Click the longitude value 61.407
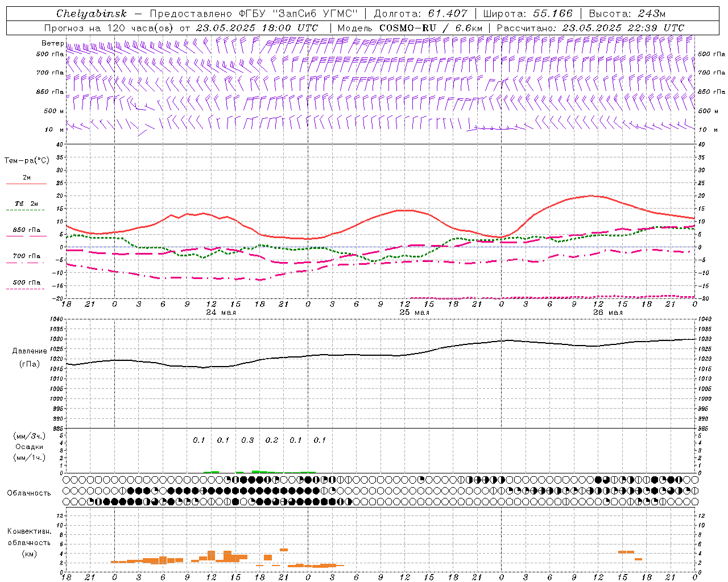The image size is (728, 582). (x=448, y=14)
